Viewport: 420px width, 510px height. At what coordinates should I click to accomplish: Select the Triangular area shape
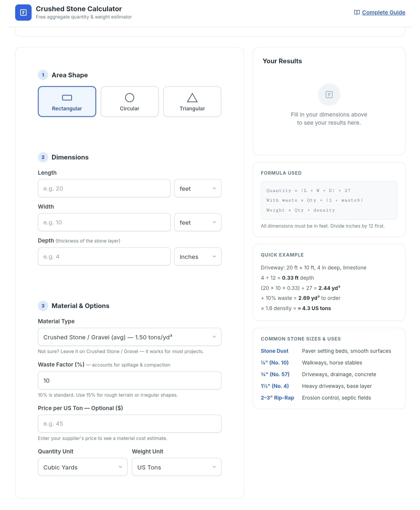(x=192, y=101)
